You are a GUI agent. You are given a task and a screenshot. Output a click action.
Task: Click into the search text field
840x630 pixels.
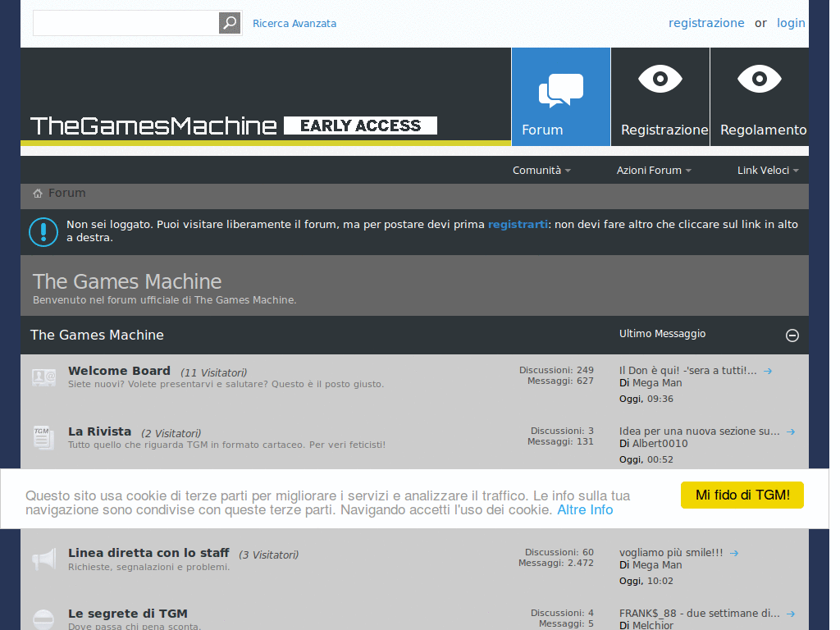pos(126,23)
